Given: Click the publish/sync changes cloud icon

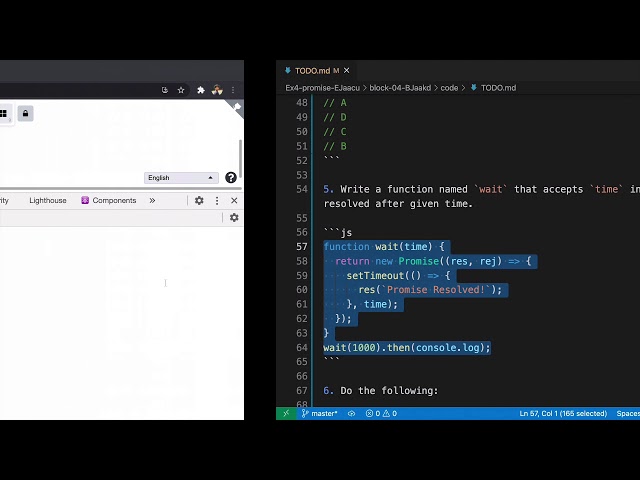Looking at the screenshot, I should [351, 413].
